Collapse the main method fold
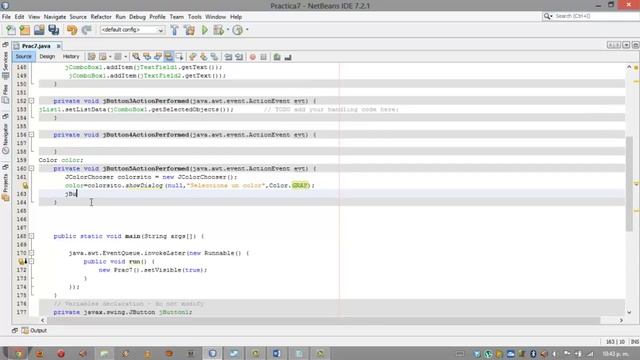640x360 pixels. [x=31, y=236]
